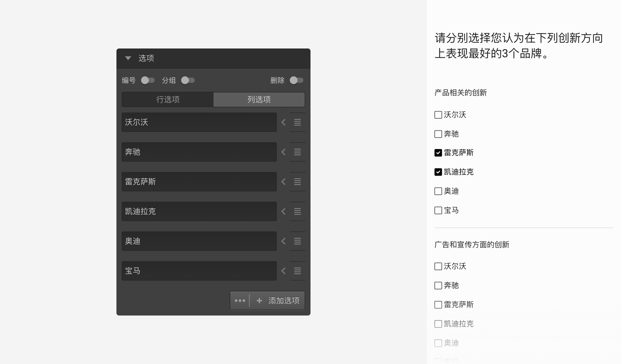
Task: Click the 奔驰 option input field
Action: point(199,152)
